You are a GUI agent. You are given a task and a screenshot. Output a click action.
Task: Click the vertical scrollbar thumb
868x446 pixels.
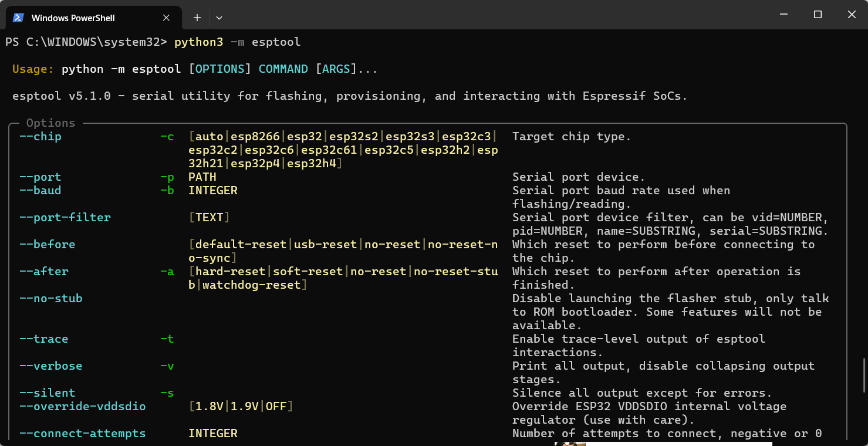pos(864,374)
